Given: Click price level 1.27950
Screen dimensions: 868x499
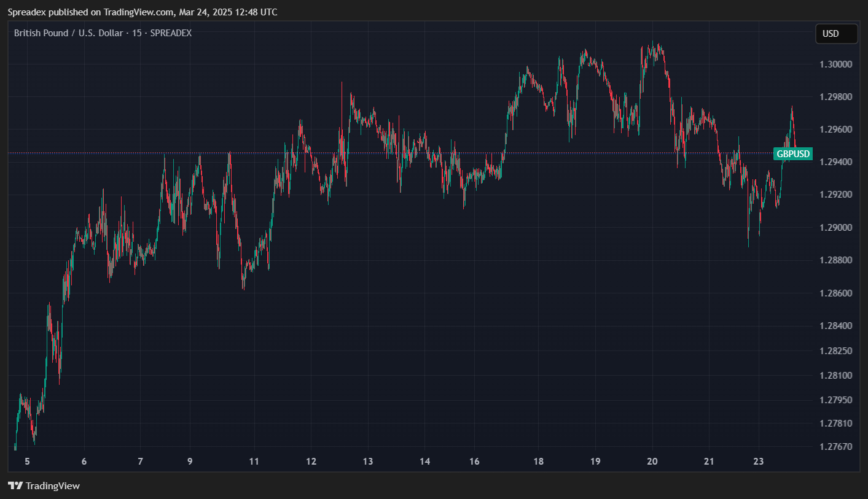Looking at the screenshot, I should 835,400.
